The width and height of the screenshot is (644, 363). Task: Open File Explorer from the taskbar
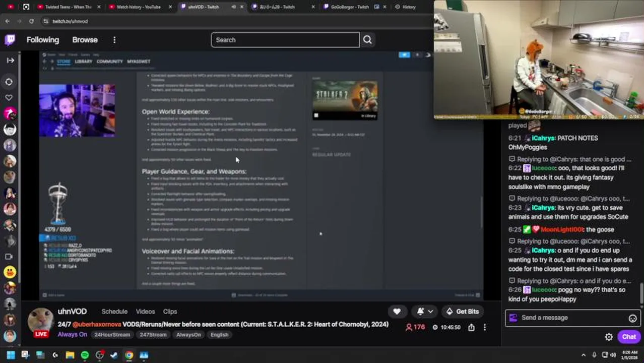[x=70, y=355]
